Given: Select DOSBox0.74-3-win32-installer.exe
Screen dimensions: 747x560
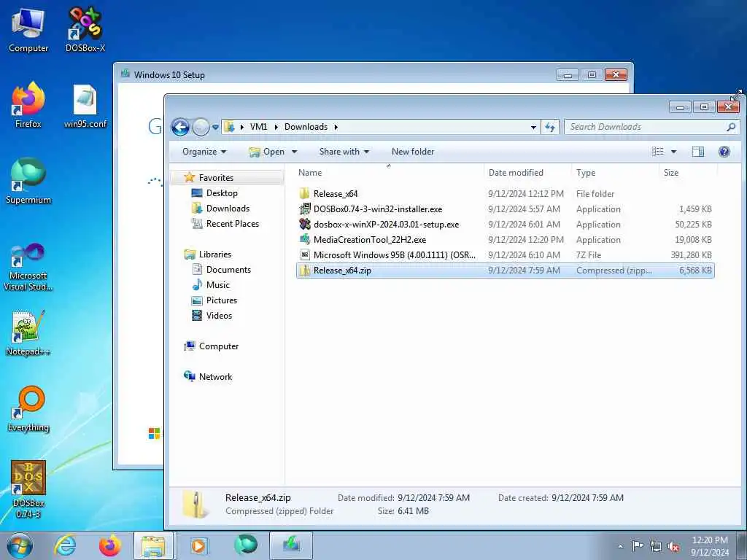Looking at the screenshot, I should tap(505, 209).
